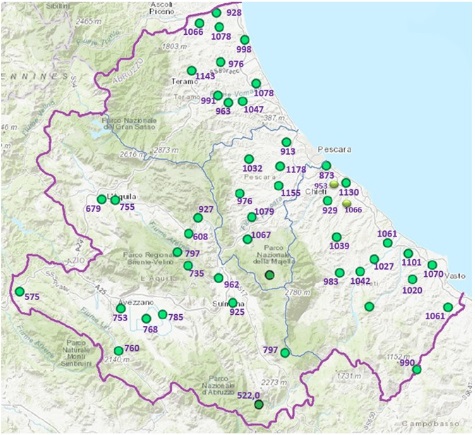This screenshot has height=435, width=475.
Task: Click the Campobasso map label
Action: [430, 424]
